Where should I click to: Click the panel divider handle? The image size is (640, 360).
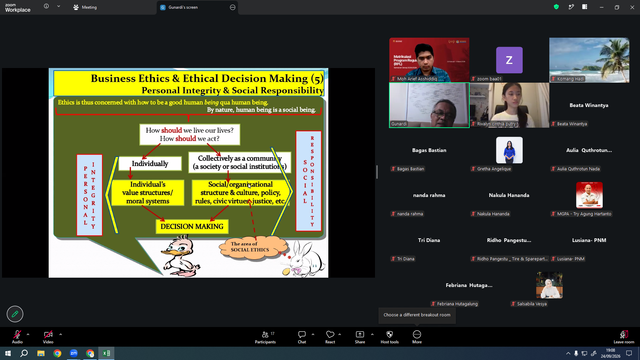(x=377, y=172)
